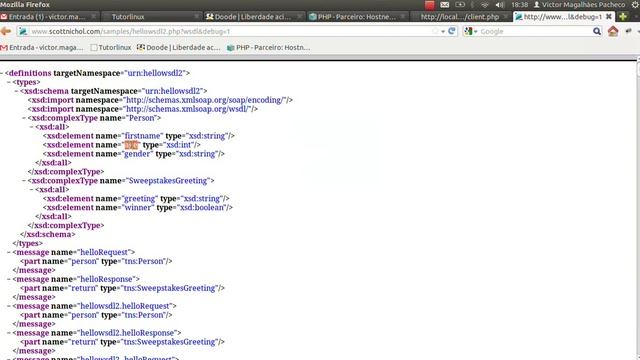The image size is (640, 360).
Task: Open the mail envelope indicator in the top panel
Action: coord(444,4)
